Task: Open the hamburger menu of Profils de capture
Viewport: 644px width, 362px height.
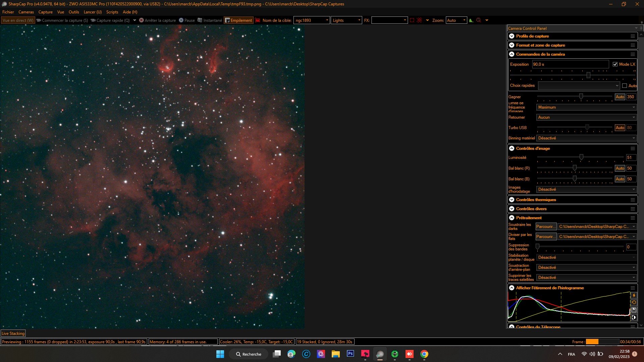Action: (x=633, y=36)
